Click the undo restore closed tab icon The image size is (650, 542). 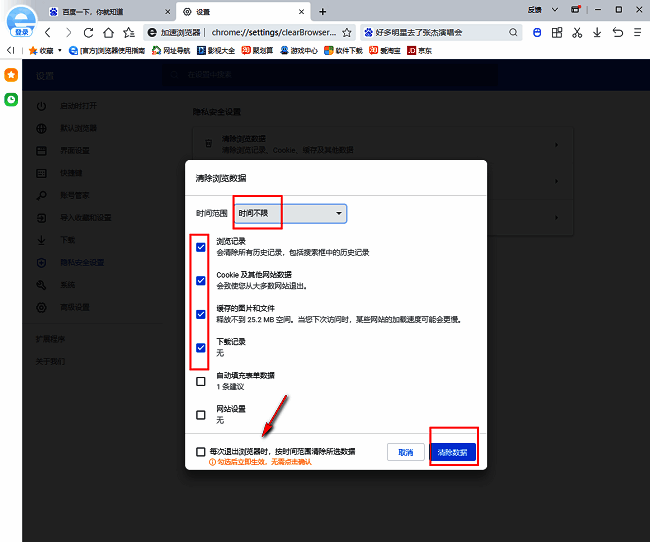click(618, 32)
